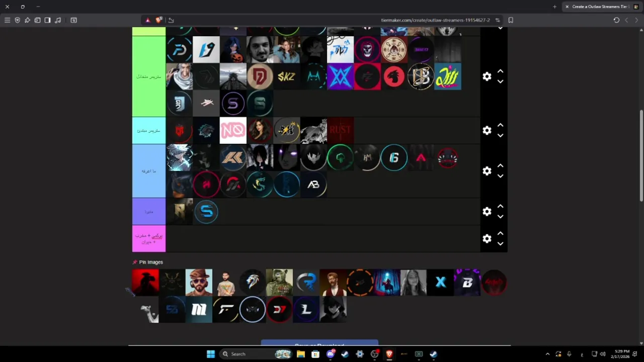Select the red D7 logo in pool
This screenshot has width=644, height=362.
point(279,309)
